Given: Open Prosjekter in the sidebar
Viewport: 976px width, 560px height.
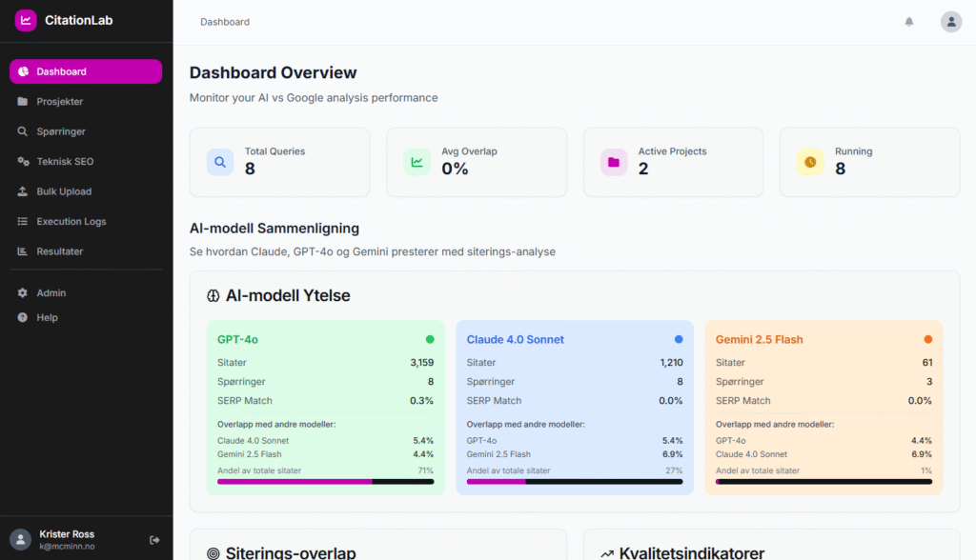Looking at the screenshot, I should click(x=59, y=102).
